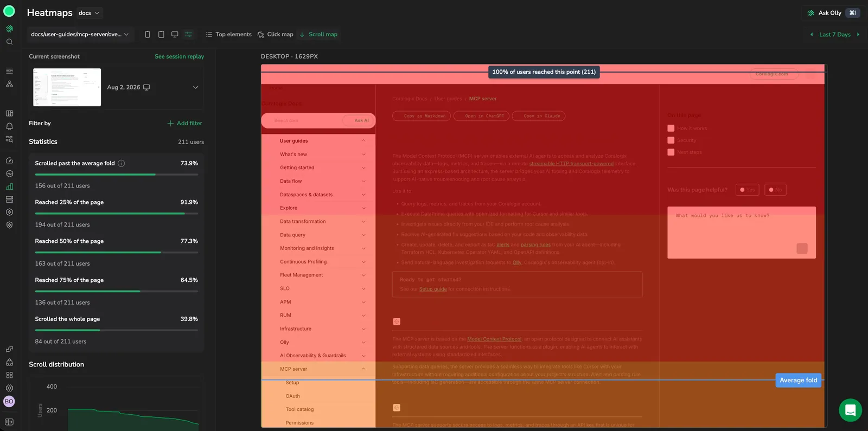868x431 pixels.
Task: Switch to the Top elements tab
Action: point(228,34)
